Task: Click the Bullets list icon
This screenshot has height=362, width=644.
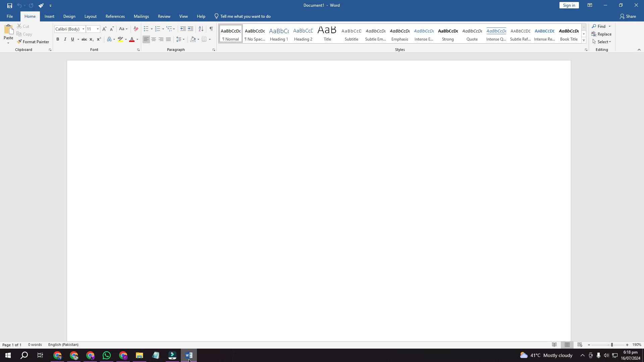Action: click(x=146, y=29)
